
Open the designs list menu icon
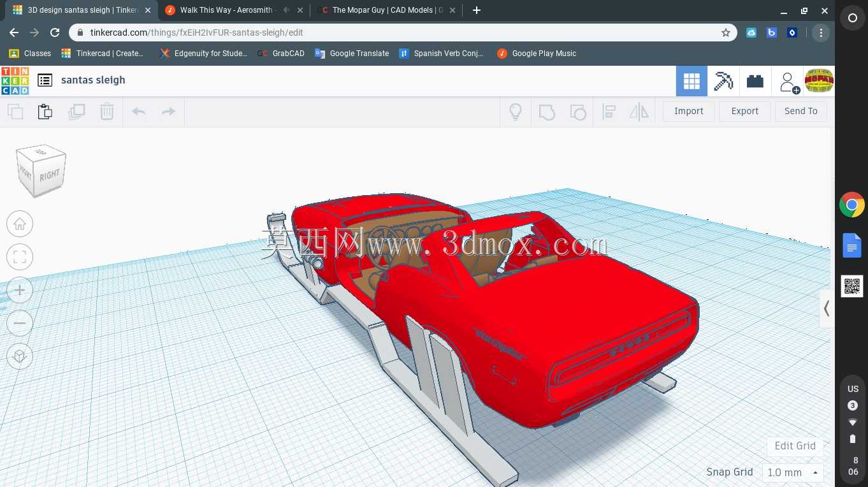[x=45, y=80]
